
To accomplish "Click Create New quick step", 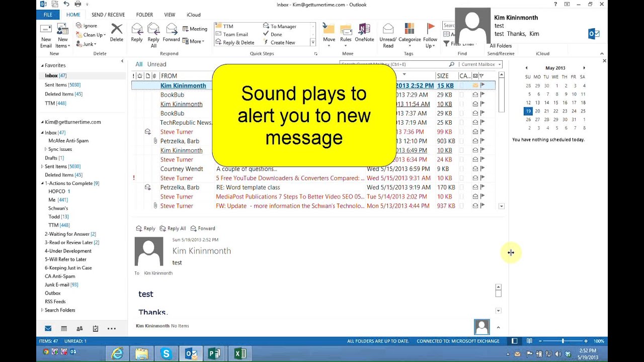I will pyautogui.click(x=279, y=42).
